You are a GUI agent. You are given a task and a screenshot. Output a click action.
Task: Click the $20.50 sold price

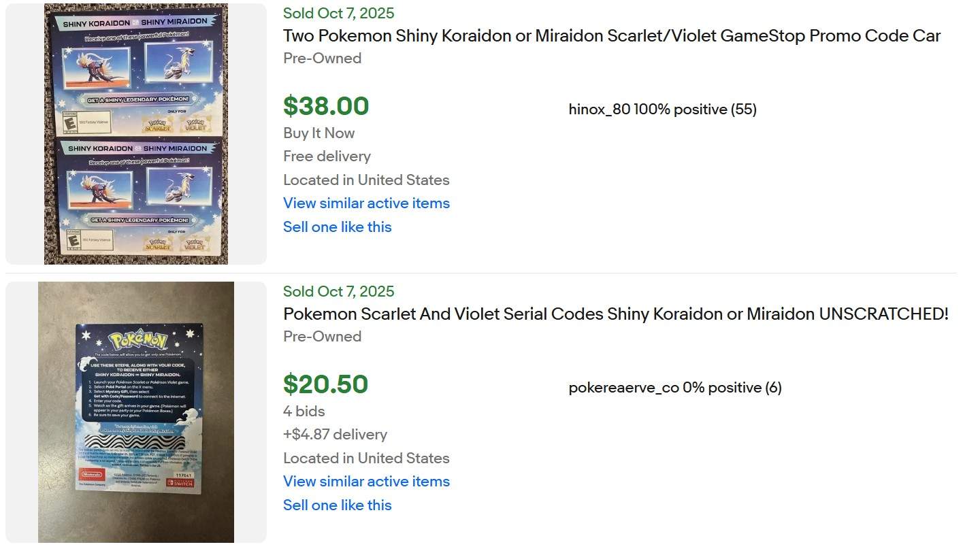click(325, 384)
